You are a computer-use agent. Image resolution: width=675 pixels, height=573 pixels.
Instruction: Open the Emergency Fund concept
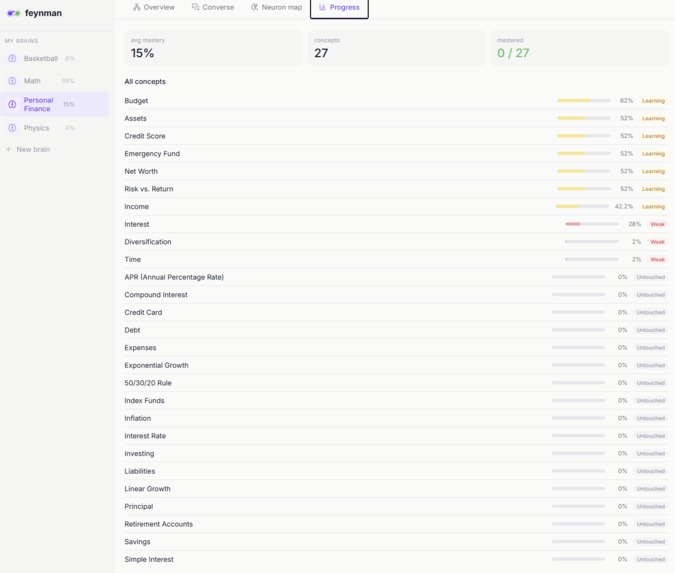396,153
